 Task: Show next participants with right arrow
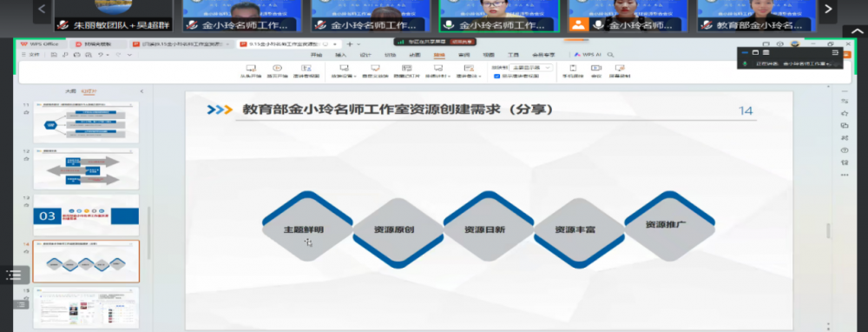pos(828,10)
